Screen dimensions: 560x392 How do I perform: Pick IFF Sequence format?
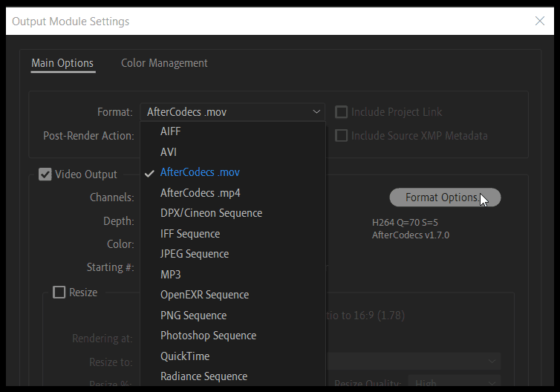233,234
